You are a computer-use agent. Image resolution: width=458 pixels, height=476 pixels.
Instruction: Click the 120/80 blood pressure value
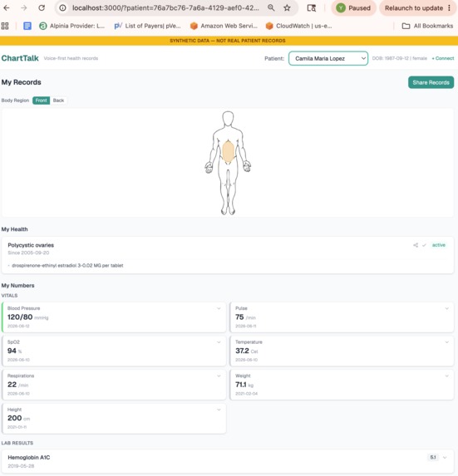[20, 317]
